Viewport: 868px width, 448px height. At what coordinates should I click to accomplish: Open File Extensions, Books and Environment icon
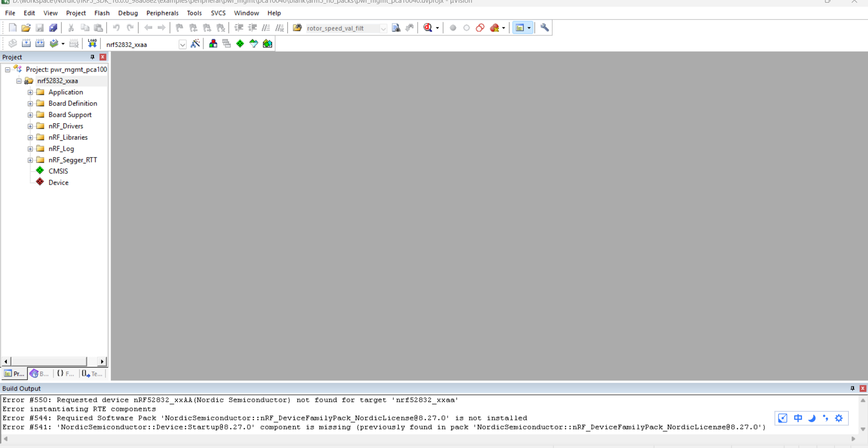(x=213, y=44)
